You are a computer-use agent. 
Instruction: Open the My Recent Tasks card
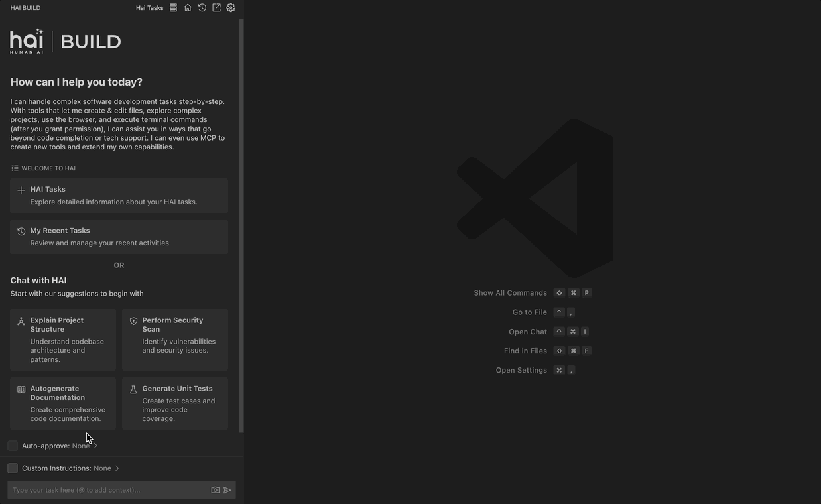click(119, 237)
